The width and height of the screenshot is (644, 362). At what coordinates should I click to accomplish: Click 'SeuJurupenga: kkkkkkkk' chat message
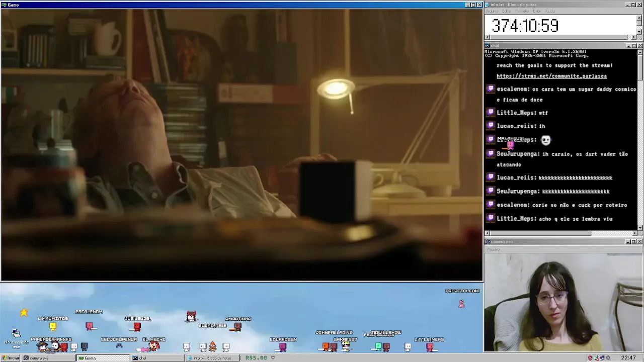click(553, 191)
